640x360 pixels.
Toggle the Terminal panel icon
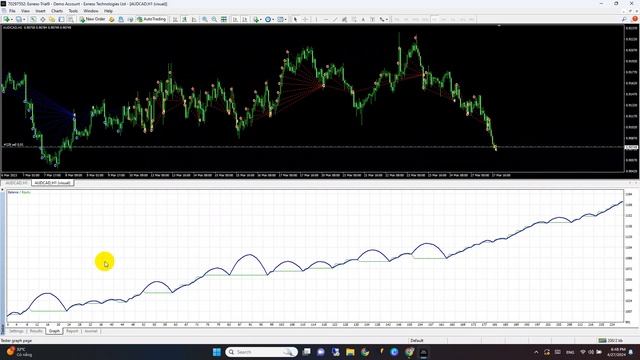click(x=61, y=19)
